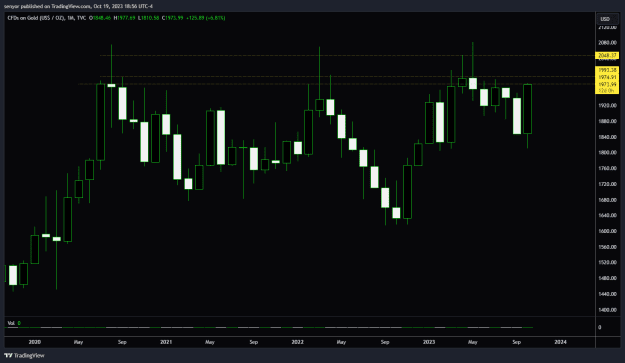Click the 1520.00 price axis label
This screenshot has width=625, height=363.
(x=607, y=263)
